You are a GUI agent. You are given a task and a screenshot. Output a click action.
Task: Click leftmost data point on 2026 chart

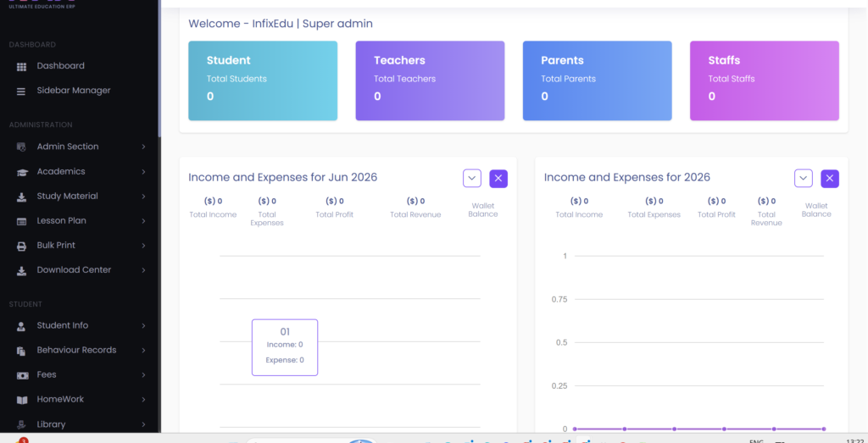(575, 429)
